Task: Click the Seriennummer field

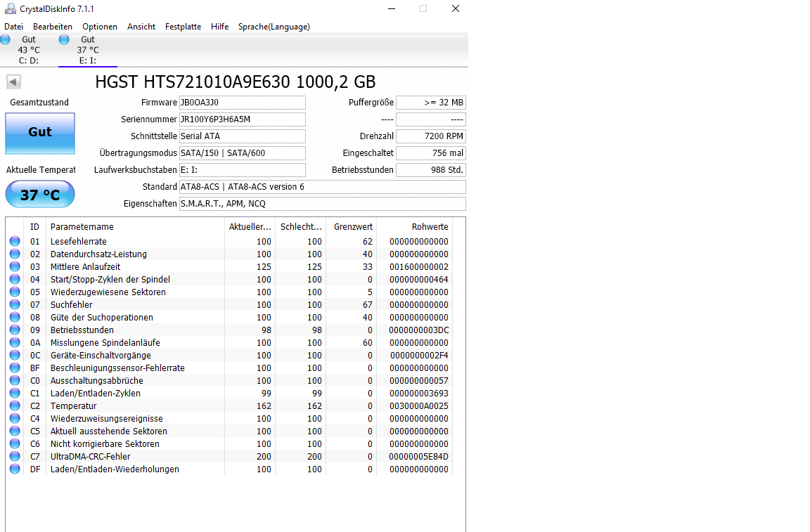Action: tap(243, 119)
